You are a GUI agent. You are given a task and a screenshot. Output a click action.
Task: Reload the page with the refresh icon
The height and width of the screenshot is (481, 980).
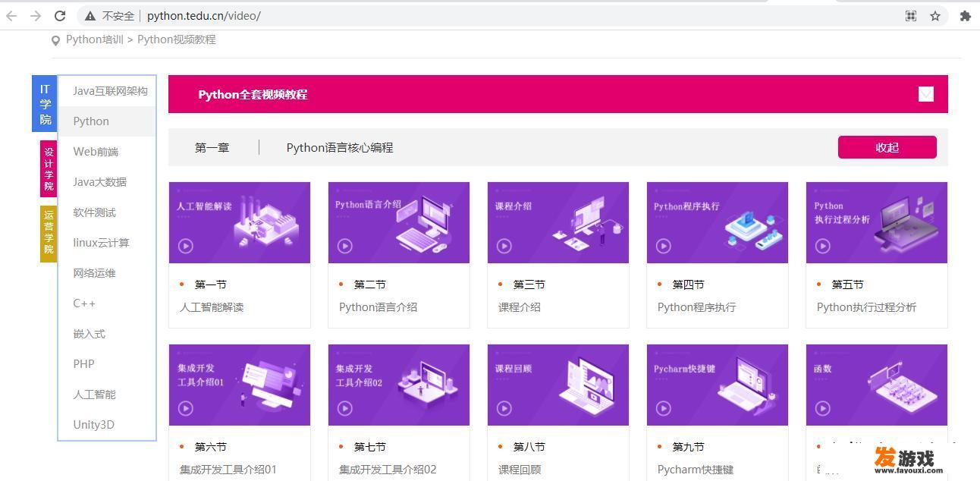pyautogui.click(x=60, y=16)
